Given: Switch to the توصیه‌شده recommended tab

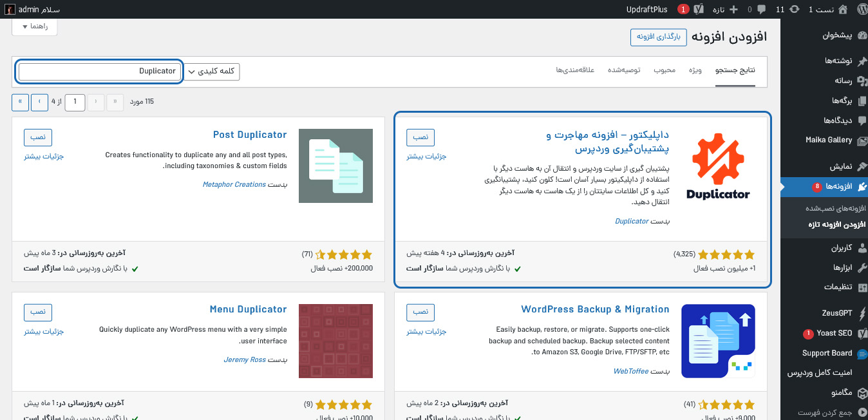Looking at the screenshot, I should tap(625, 70).
